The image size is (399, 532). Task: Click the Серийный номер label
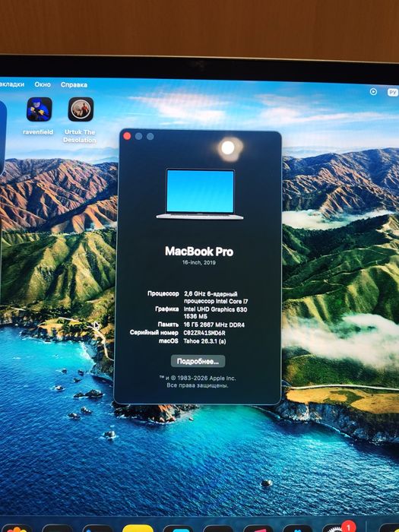coord(154,333)
